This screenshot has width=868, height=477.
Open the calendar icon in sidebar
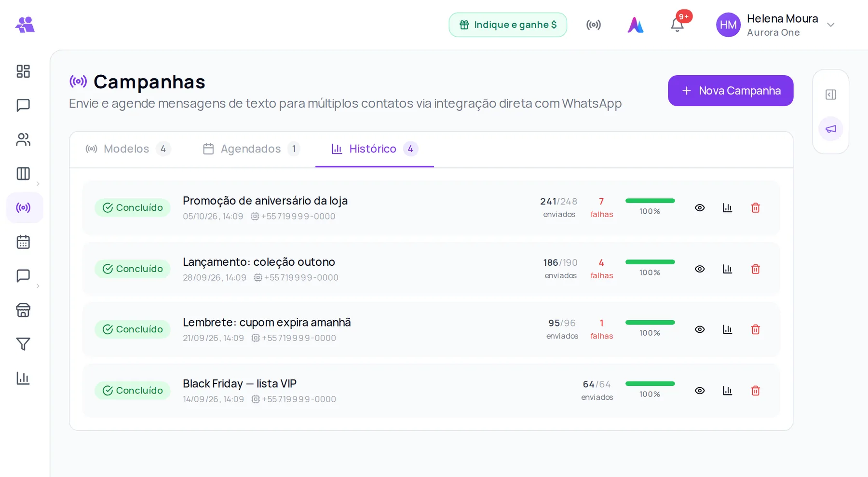click(23, 242)
